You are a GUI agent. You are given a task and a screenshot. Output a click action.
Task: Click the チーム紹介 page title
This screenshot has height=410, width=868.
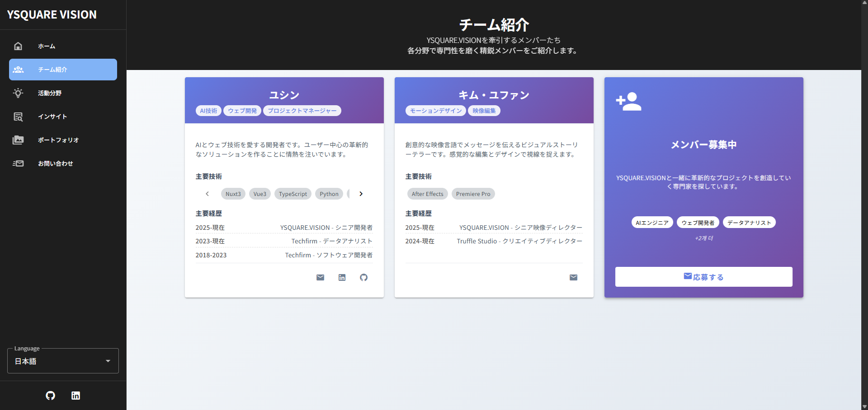click(x=494, y=24)
